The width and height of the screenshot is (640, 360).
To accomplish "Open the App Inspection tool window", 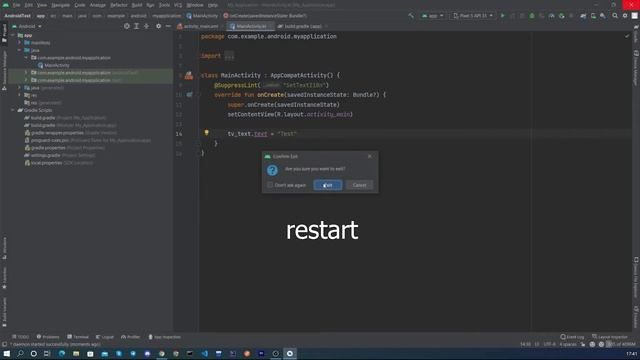I will tap(164, 337).
